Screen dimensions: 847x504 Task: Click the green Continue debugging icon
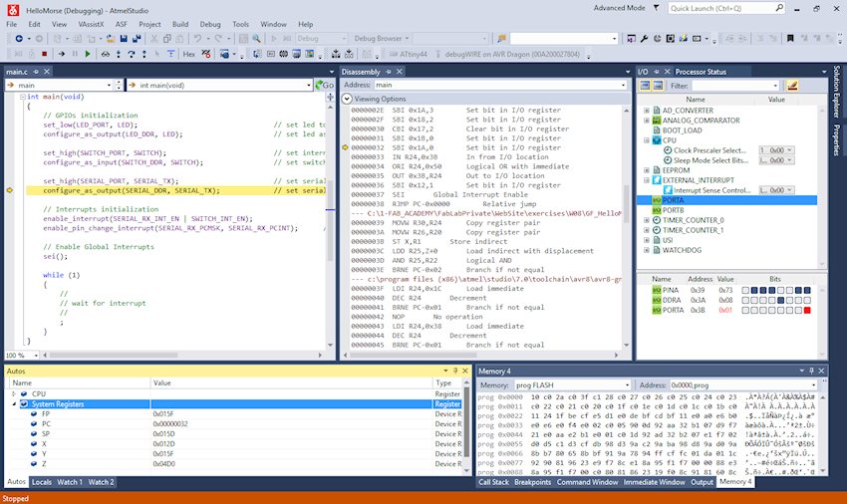[x=88, y=54]
